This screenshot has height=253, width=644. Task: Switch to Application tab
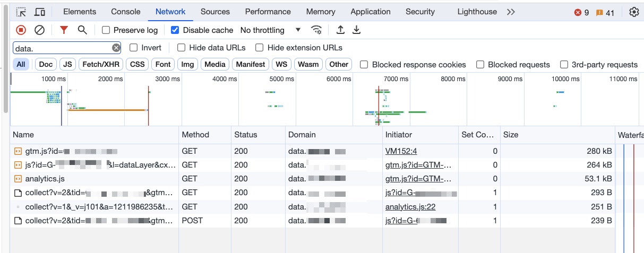point(371,12)
